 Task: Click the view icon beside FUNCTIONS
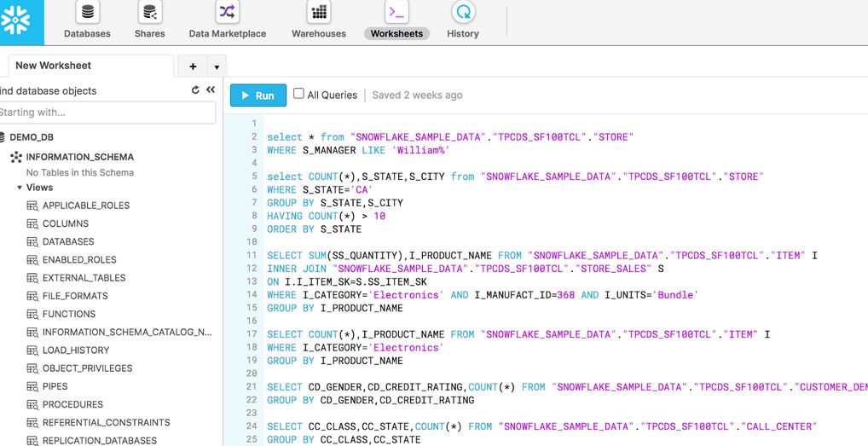point(32,314)
